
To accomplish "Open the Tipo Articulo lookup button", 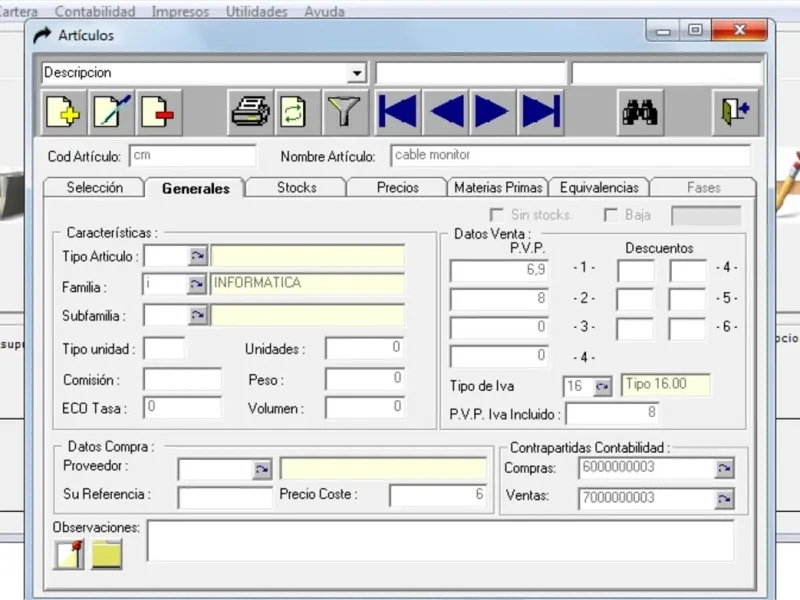I will [197, 256].
